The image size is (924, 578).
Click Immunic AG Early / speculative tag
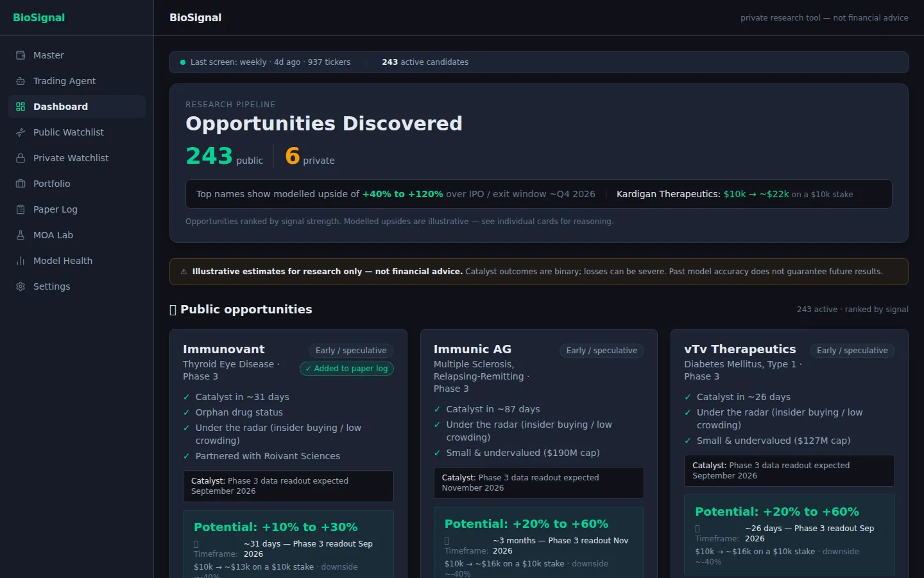coord(602,351)
